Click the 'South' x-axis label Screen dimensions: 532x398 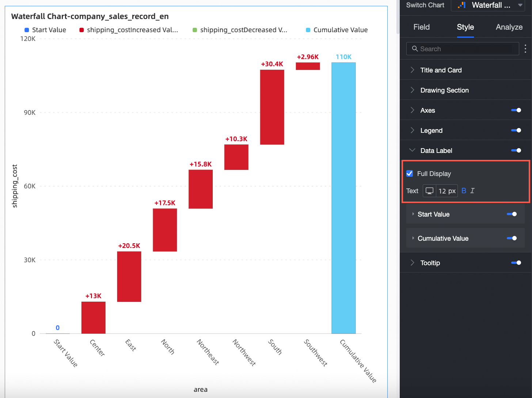[x=275, y=347]
